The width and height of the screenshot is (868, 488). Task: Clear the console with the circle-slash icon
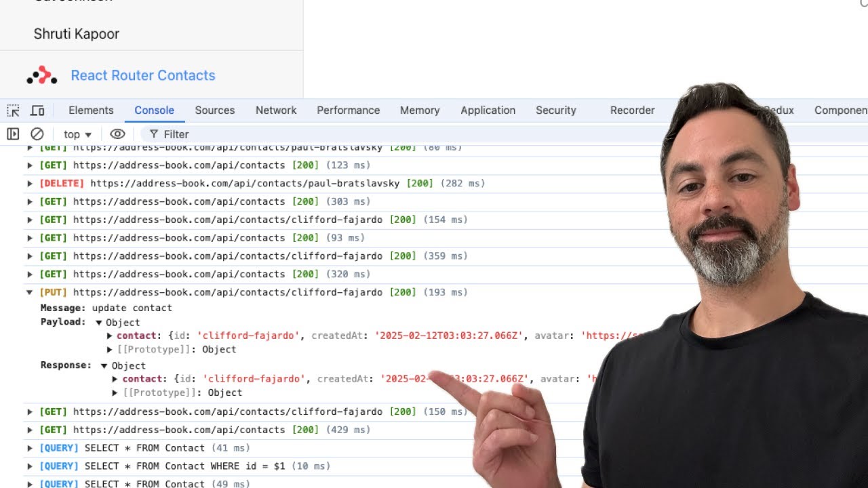coord(37,134)
